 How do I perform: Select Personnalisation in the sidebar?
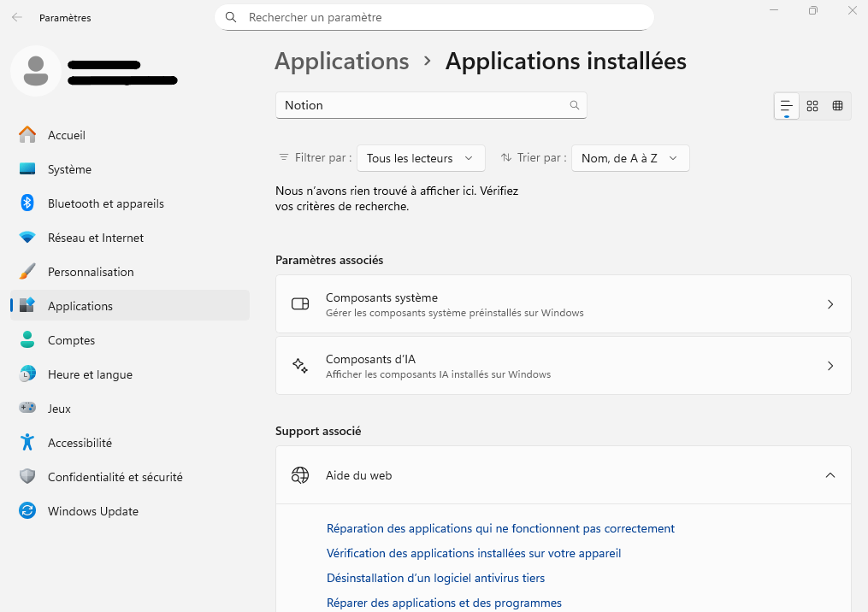[91, 272]
